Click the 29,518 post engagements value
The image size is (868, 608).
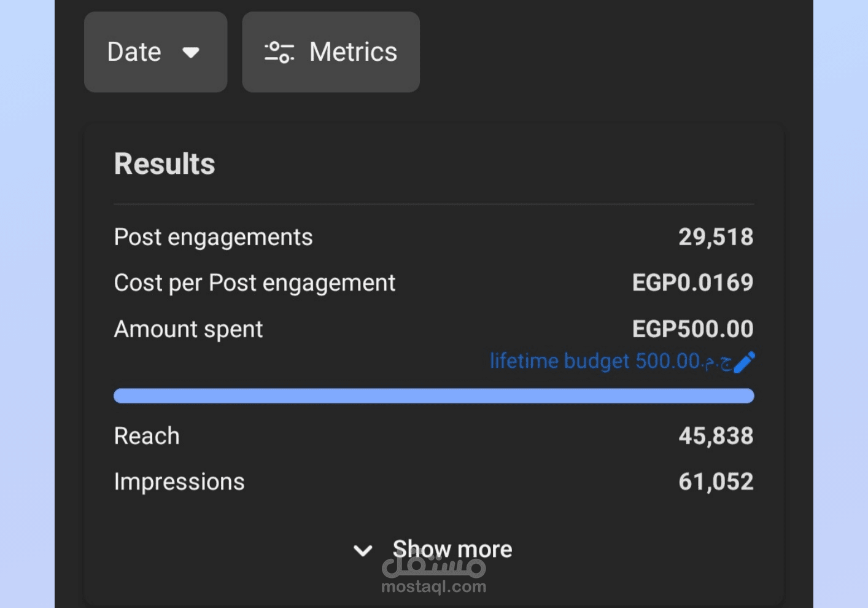click(715, 237)
